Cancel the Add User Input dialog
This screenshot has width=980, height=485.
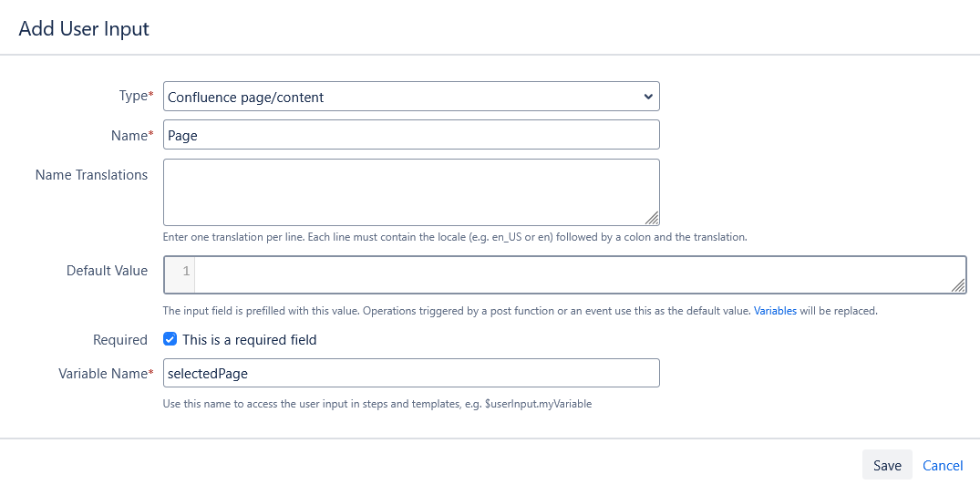coord(943,465)
